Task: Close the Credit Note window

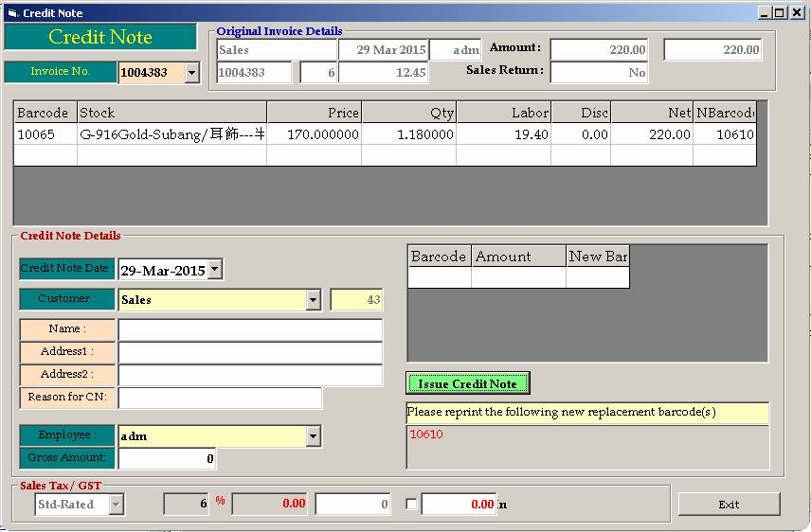Action: [798, 13]
